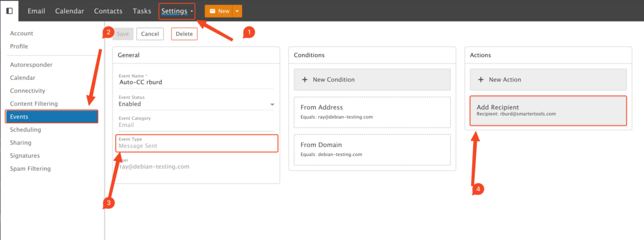Open Profile settings in sidebar
This screenshot has width=644, height=240.
pyautogui.click(x=19, y=46)
